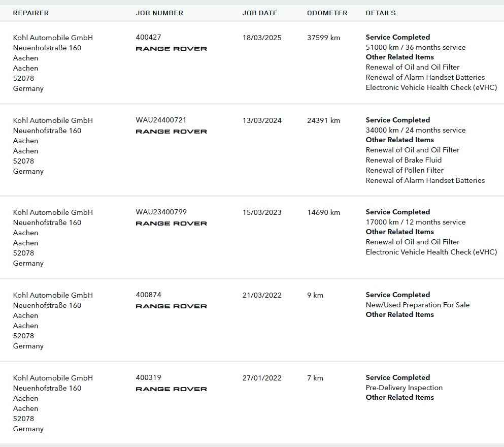Select job number WAU23400799
This screenshot has height=447, width=504.
point(161,212)
